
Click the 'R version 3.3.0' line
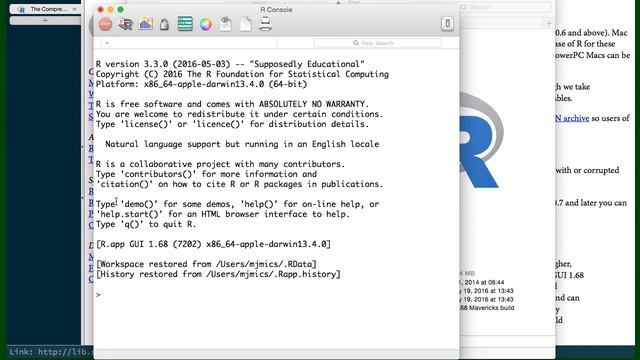click(x=230, y=64)
